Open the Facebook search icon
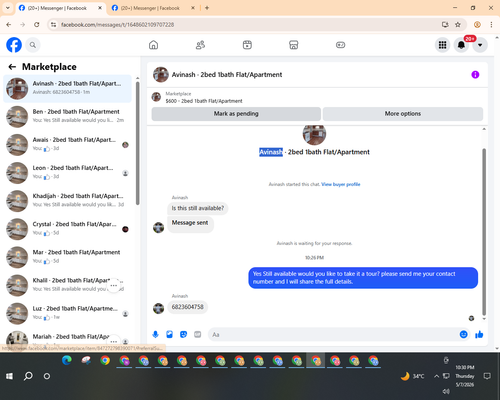The width and height of the screenshot is (500, 400). tap(33, 45)
